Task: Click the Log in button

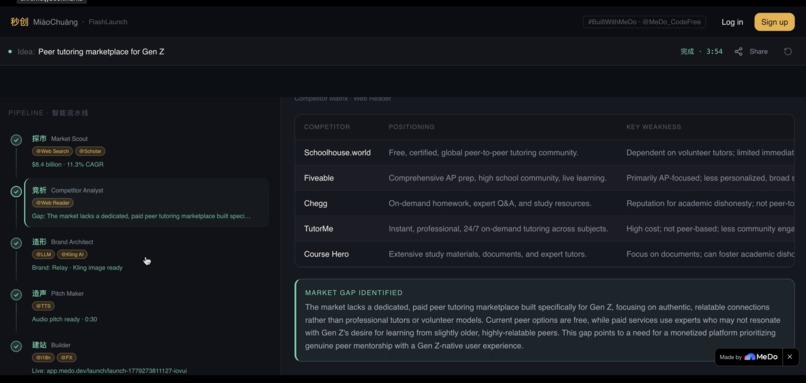Action: [732, 22]
